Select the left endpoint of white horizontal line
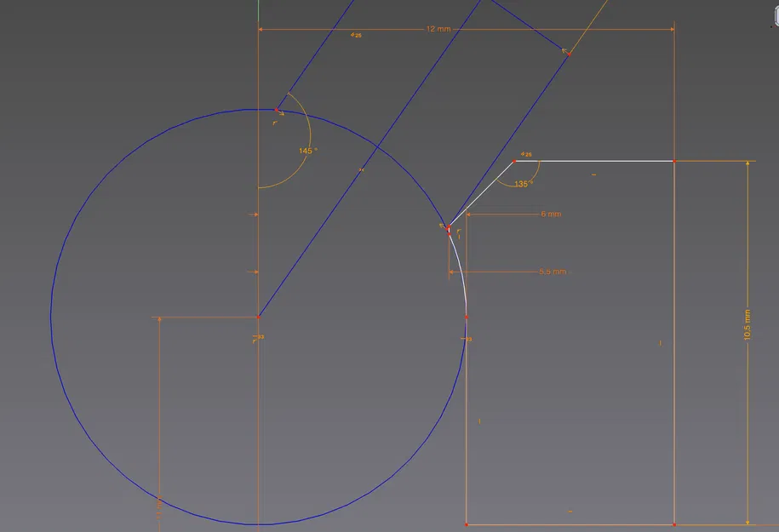This screenshot has width=779, height=532. coord(514,161)
